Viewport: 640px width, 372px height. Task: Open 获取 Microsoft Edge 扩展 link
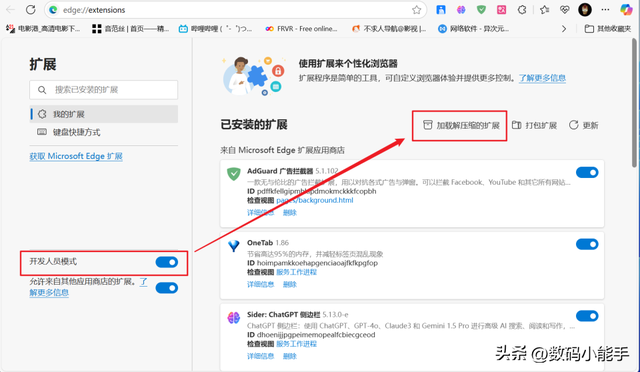pos(76,156)
